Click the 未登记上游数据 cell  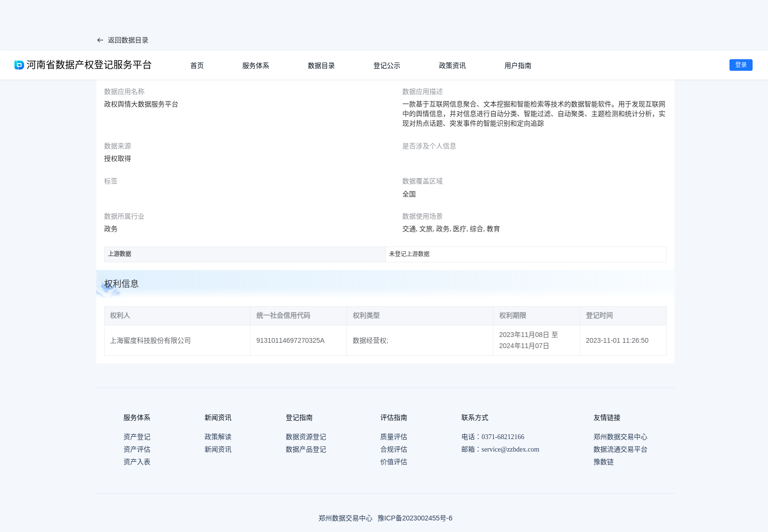(x=526, y=254)
